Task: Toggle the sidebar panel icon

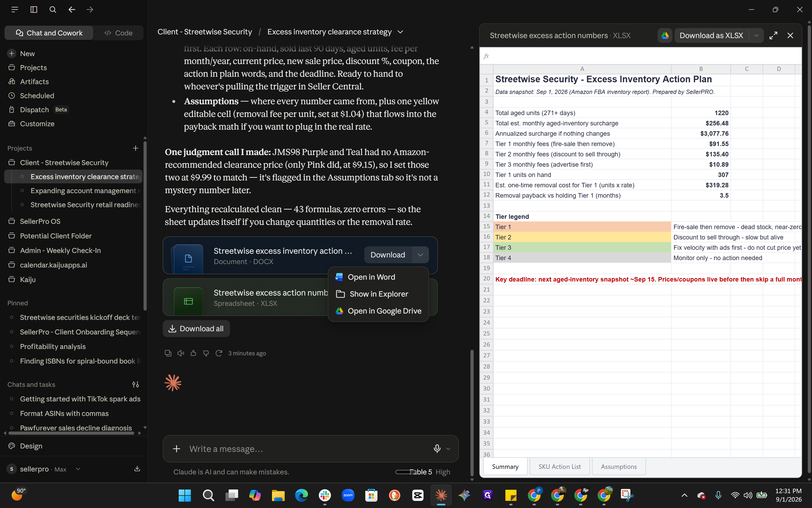Action: 34,10
